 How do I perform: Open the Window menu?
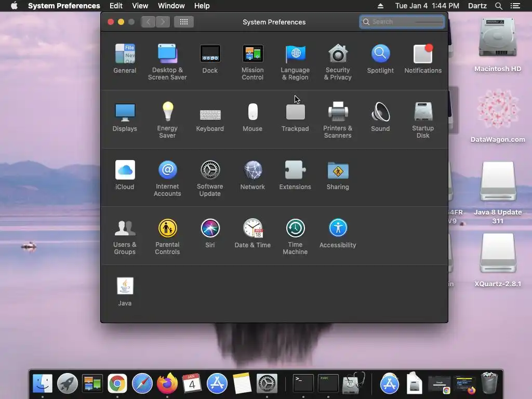pyautogui.click(x=171, y=6)
